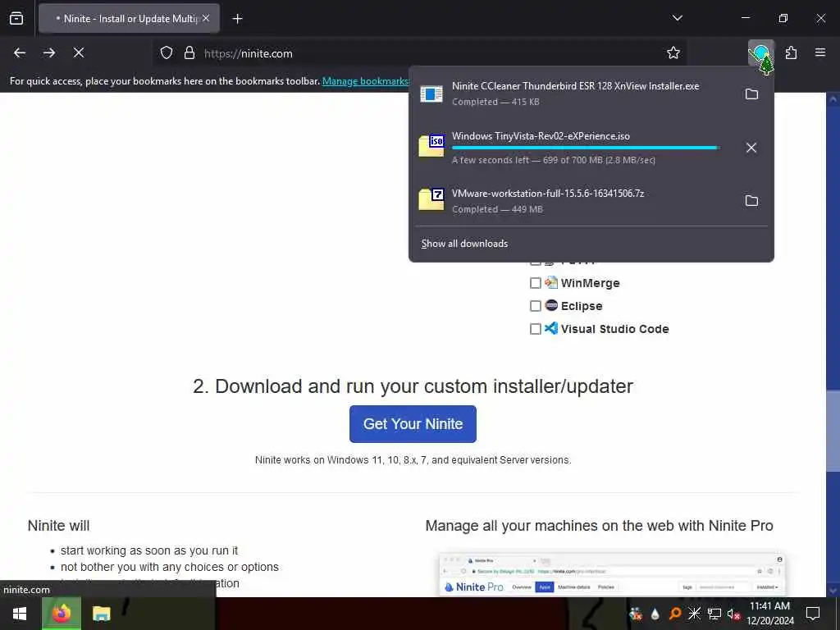Go back with the back arrow
This screenshot has height=630, width=840.
point(20,52)
